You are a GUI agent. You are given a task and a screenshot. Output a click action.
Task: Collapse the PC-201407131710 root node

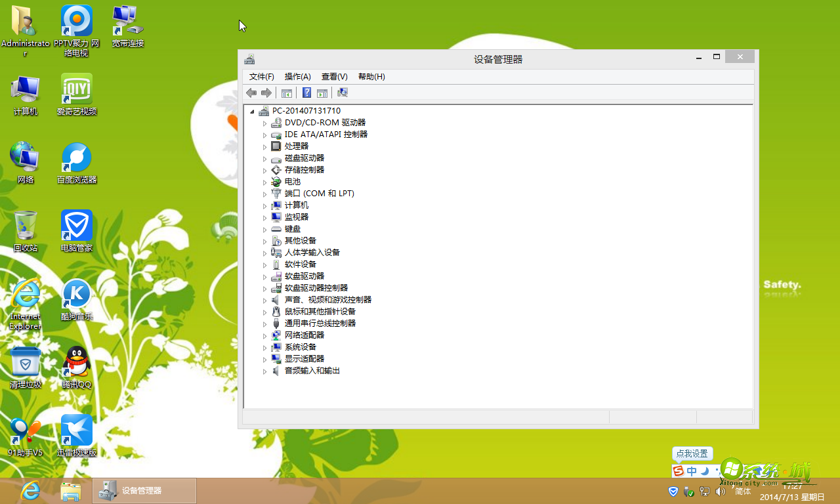point(252,112)
